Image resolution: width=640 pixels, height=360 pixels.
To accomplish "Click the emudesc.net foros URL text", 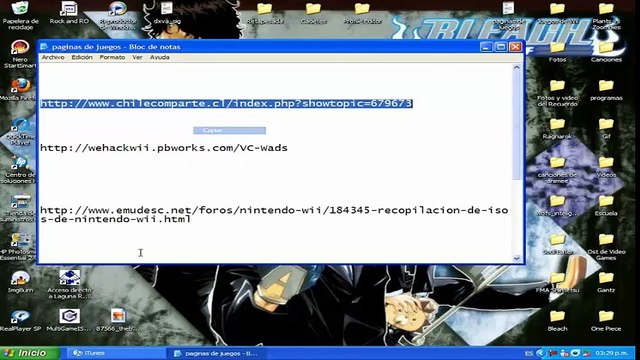I will pyautogui.click(x=274, y=215).
